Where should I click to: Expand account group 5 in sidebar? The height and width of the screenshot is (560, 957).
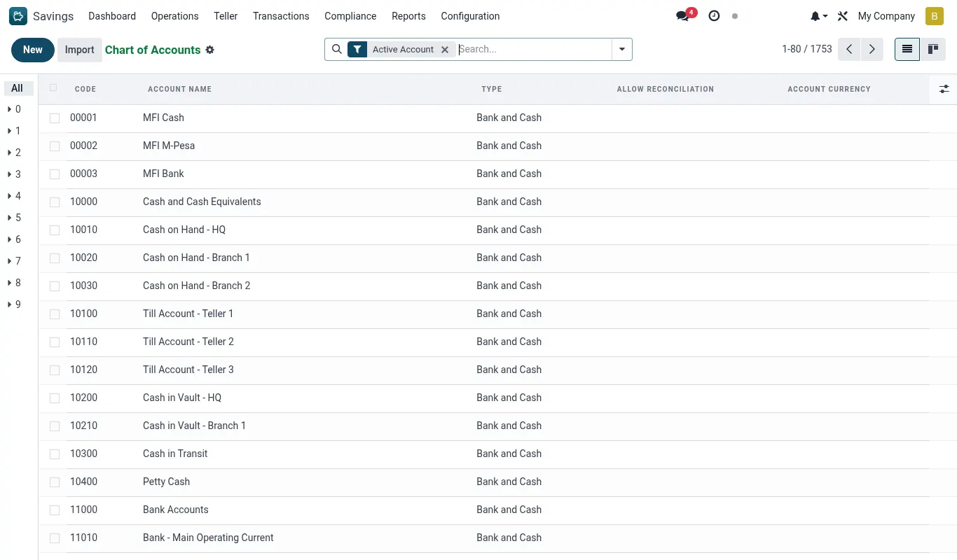(x=15, y=218)
